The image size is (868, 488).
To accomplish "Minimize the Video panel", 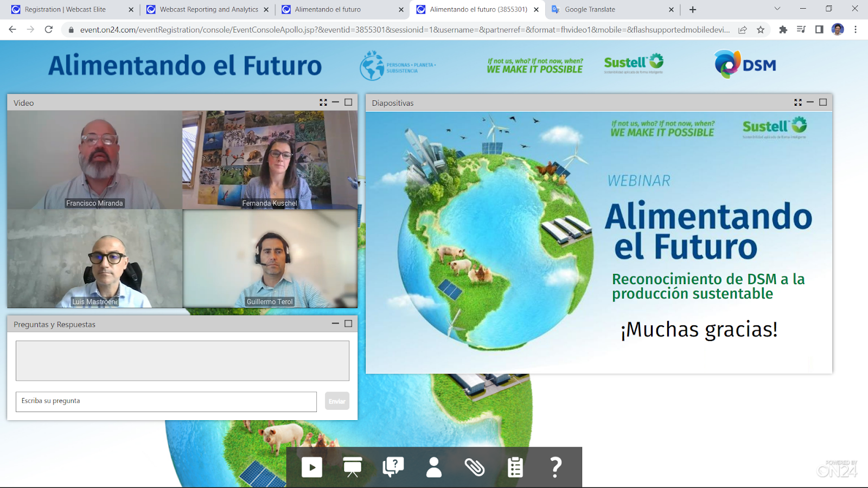I will (335, 102).
